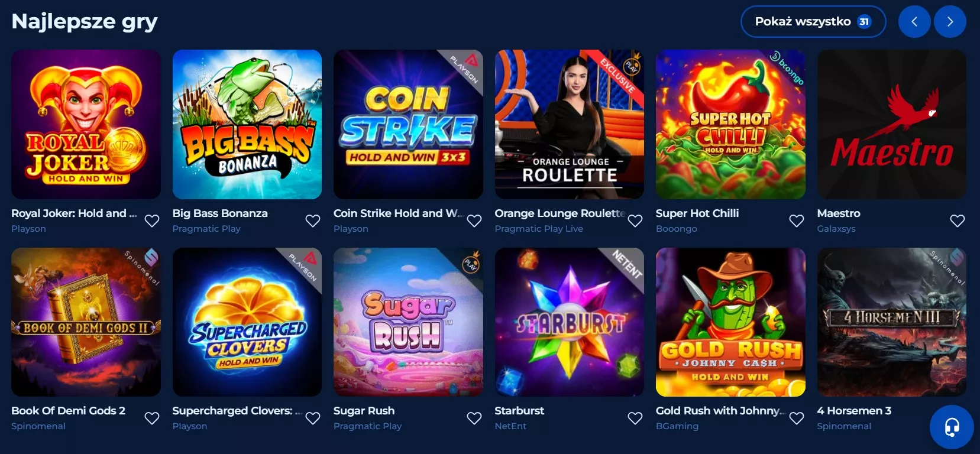Add Sugar Rush to favorites via heart
Viewport: 980px width, 454px height.
[474, 418]
